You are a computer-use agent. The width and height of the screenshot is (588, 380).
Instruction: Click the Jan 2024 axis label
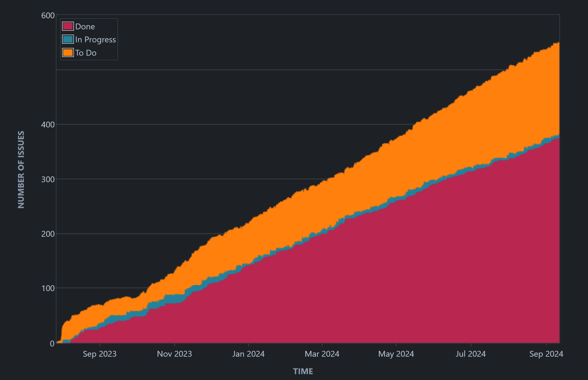pyautogui.click(x=248, y=354)
